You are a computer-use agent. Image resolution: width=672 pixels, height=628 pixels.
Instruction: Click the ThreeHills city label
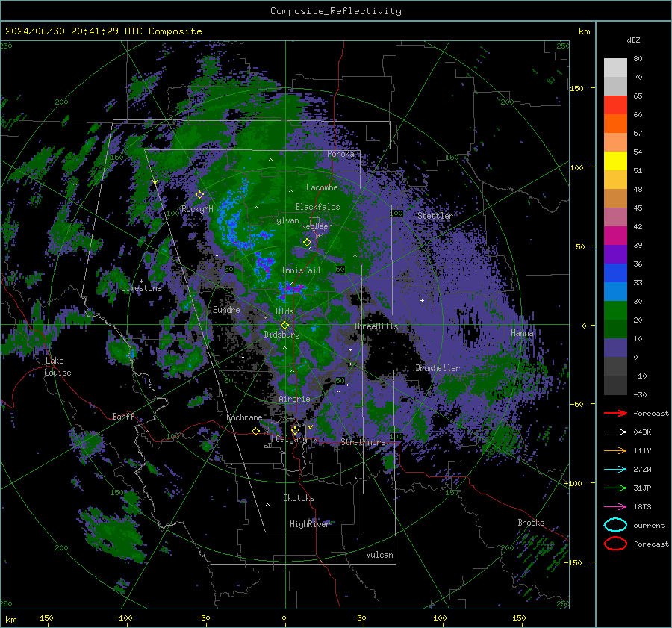376,326
